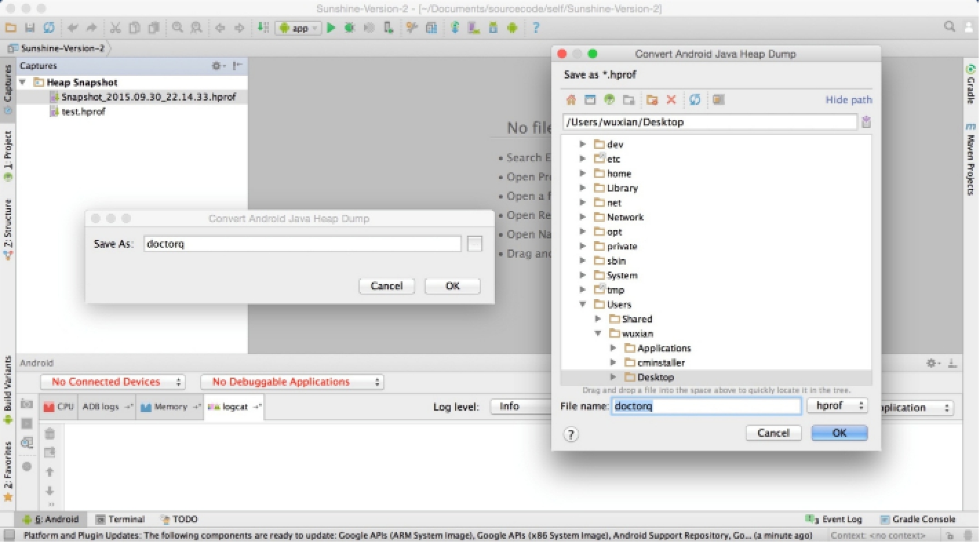The image size is (980, 543).
Task: Click the Save As doctorq text field
Action: click(303, 244)
